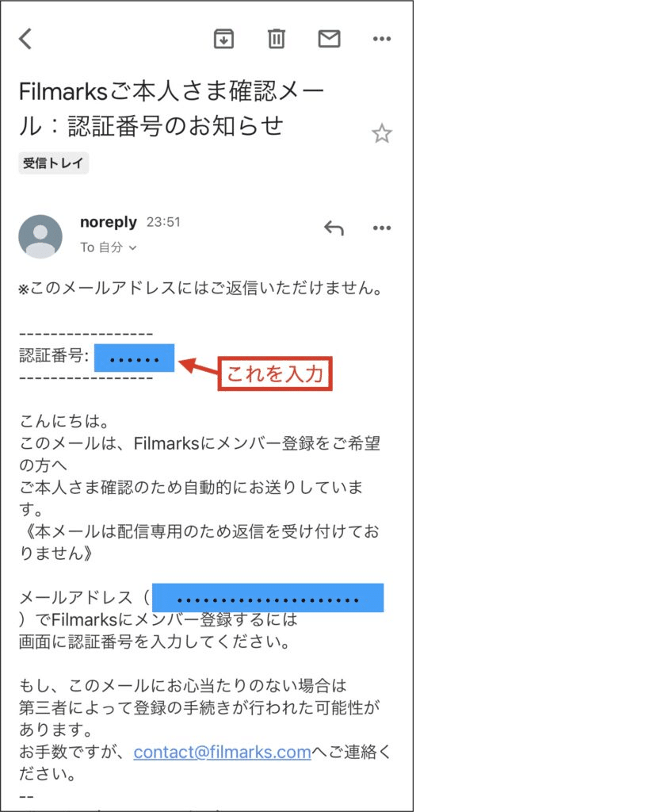Tap the email subject title text
The height and width of the screenshot is (812, 649).
pos(171,109)
